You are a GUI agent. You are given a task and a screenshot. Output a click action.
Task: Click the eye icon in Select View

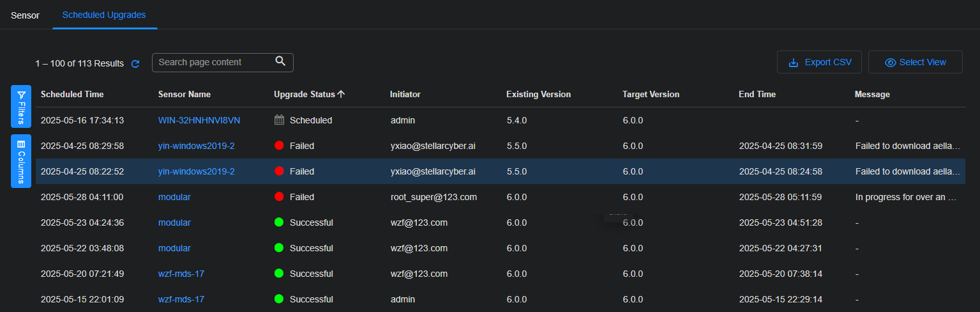click(x=890, y=63)
